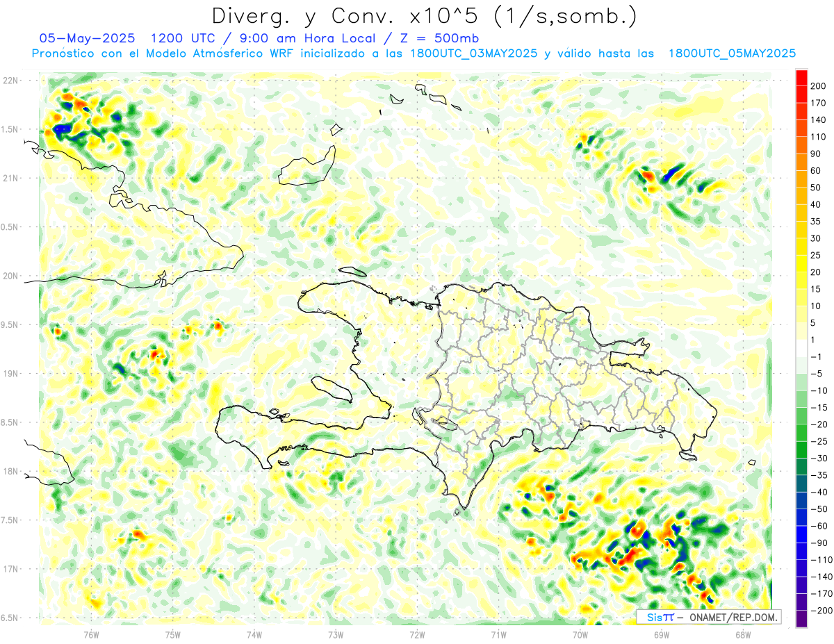
Task: Click the '140' label on the color scale
Action: tap(818, 120)
